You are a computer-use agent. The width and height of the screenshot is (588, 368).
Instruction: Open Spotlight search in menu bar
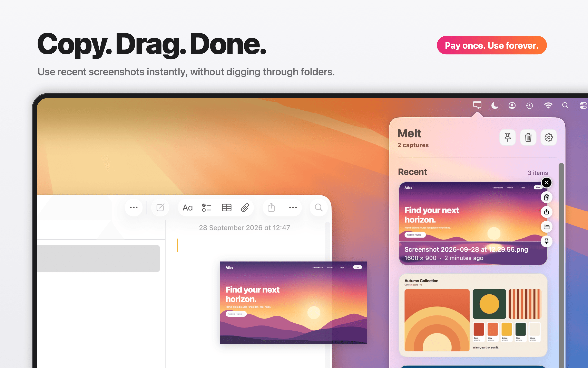565,105
